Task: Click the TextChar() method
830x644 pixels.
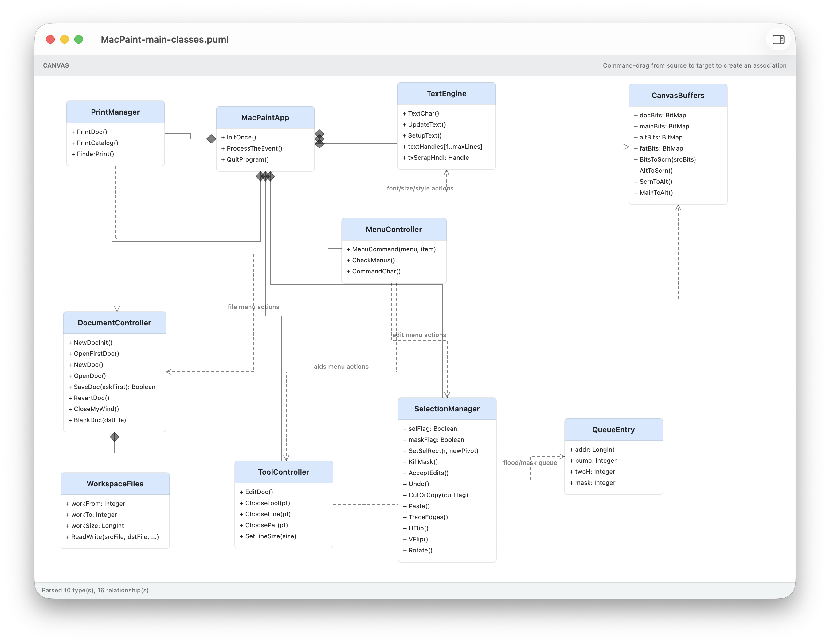Action: [421, 114]
